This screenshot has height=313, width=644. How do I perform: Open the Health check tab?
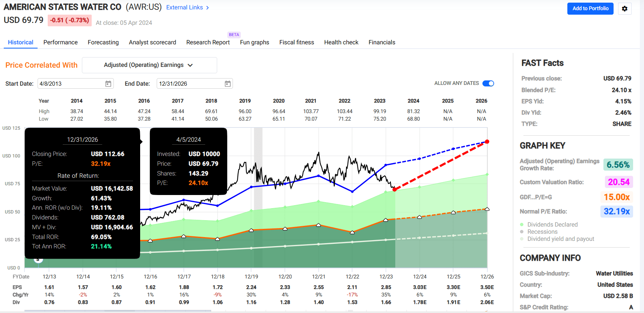click(341, 42)
